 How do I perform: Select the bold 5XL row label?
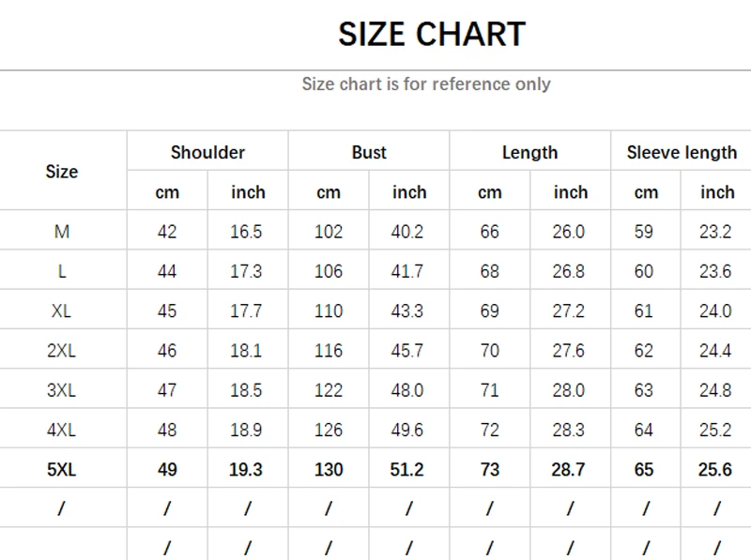pos(62,470)
